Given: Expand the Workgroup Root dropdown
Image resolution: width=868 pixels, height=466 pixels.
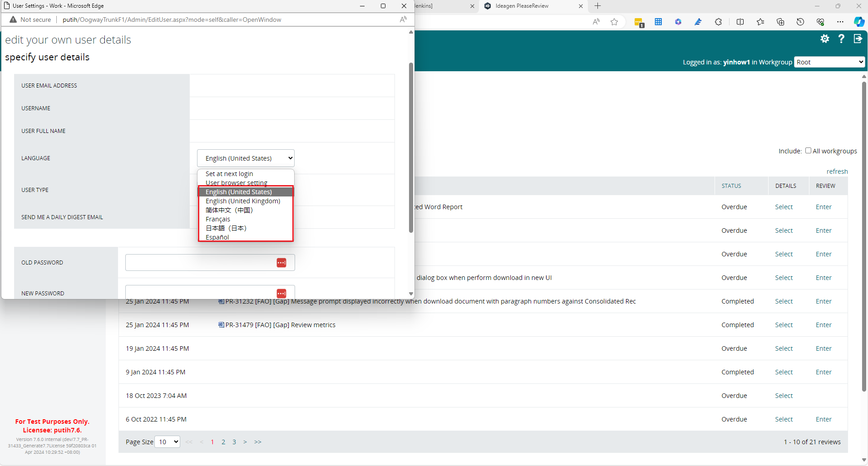Looking at the screenshot, I should point(829,62).
